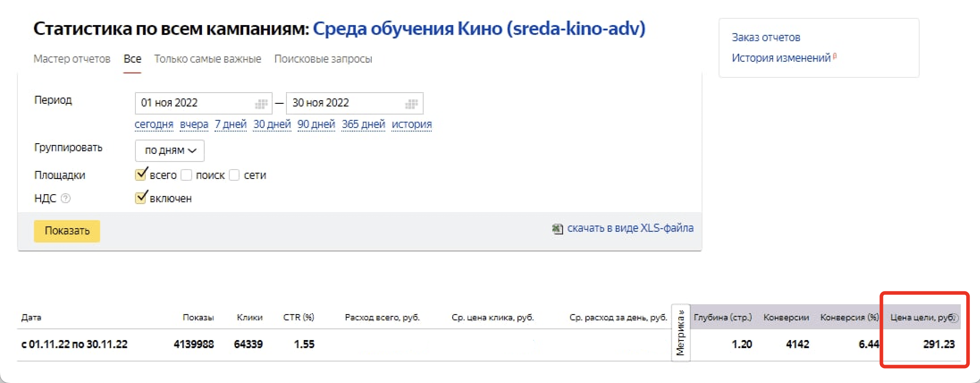
Task: Switch to Мастер отчетов tab
Action: [72, 59]
